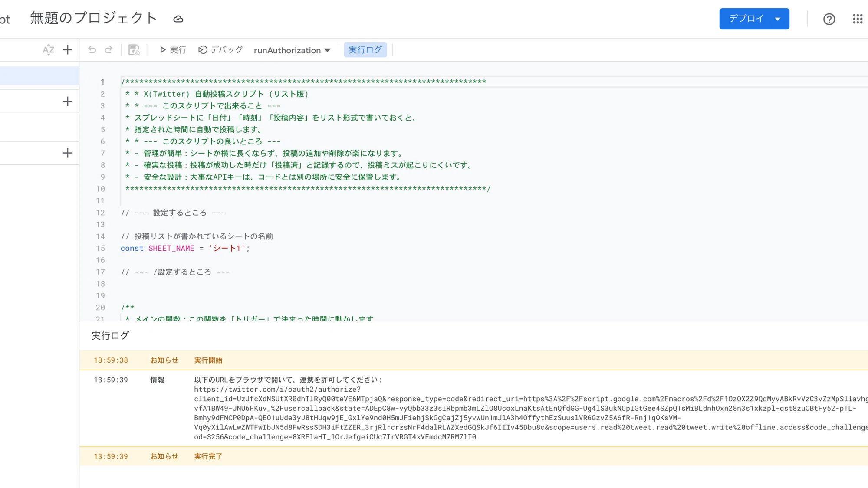
Task: Click line number 1 in gutter
Action: [x=102, y=82]
